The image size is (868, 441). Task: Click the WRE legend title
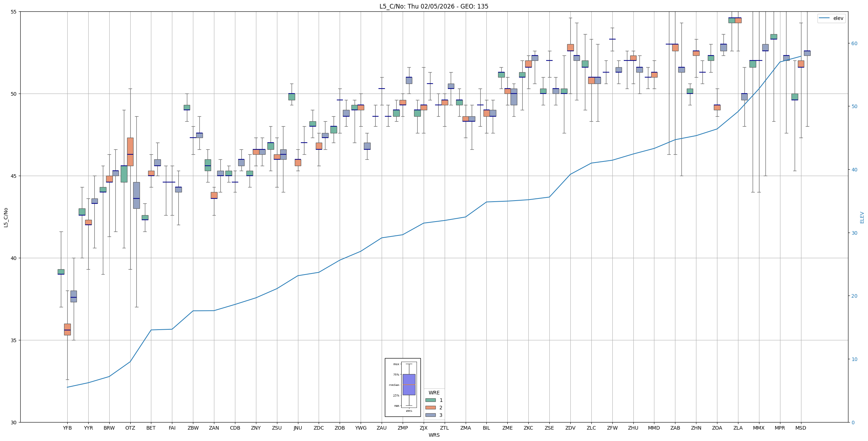point(434,393)
